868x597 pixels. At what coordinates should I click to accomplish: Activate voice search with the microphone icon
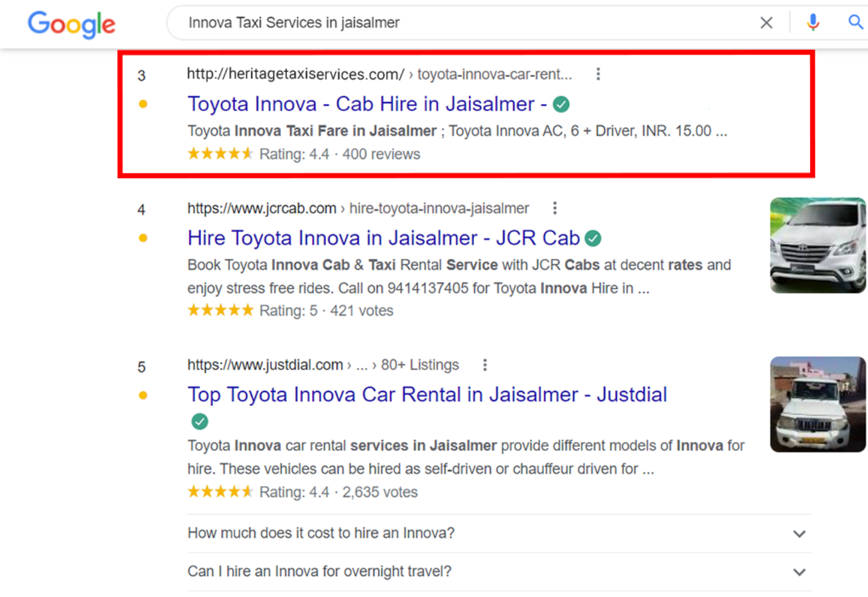pos(812,22)
